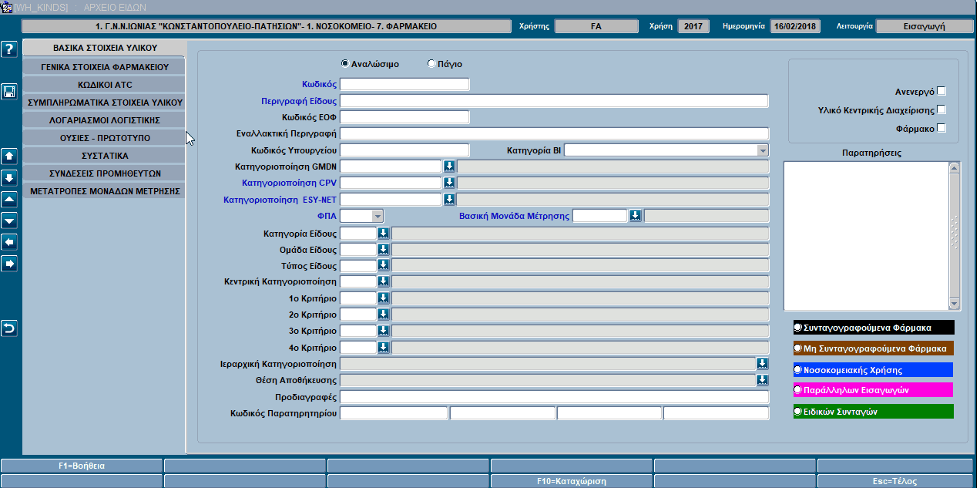This screenshot has width=980, height=488.
Task: Click the up arrow icon in left sidebar
Action: coord(9,156)
